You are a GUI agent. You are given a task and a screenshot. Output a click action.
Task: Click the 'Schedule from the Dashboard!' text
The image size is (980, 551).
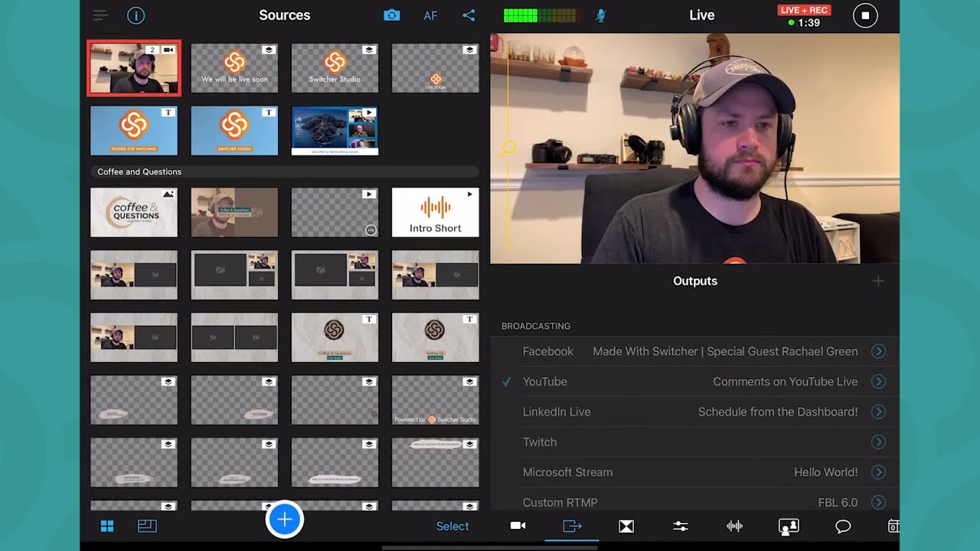pyautogui.click(x=778, y=412)
